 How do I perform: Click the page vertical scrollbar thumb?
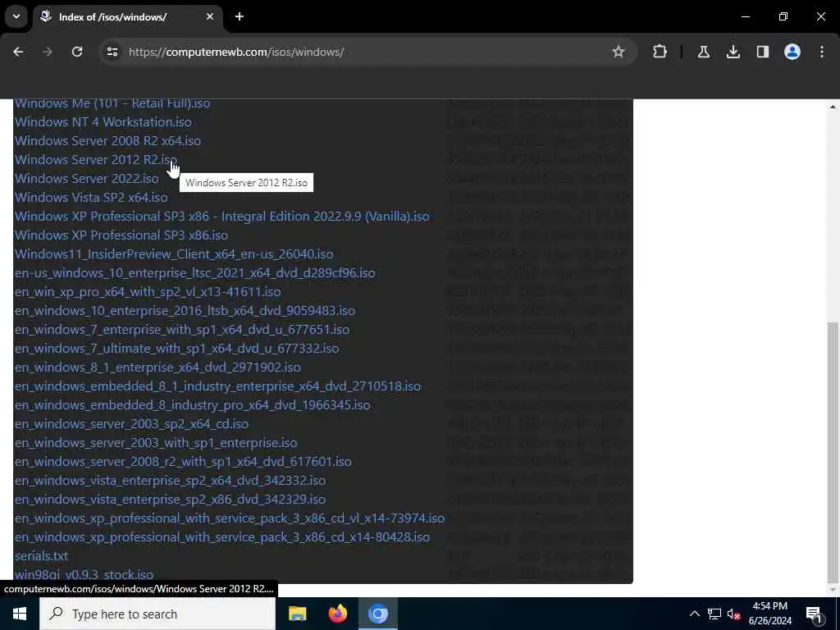click(x=833, y=453)
